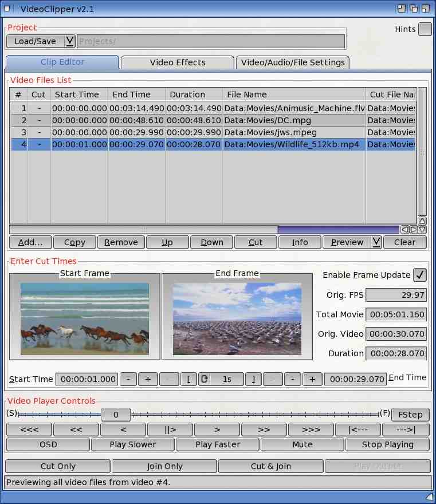Set end mark with ] bracket button
436x504 pixels.
[x=253, y=379]
